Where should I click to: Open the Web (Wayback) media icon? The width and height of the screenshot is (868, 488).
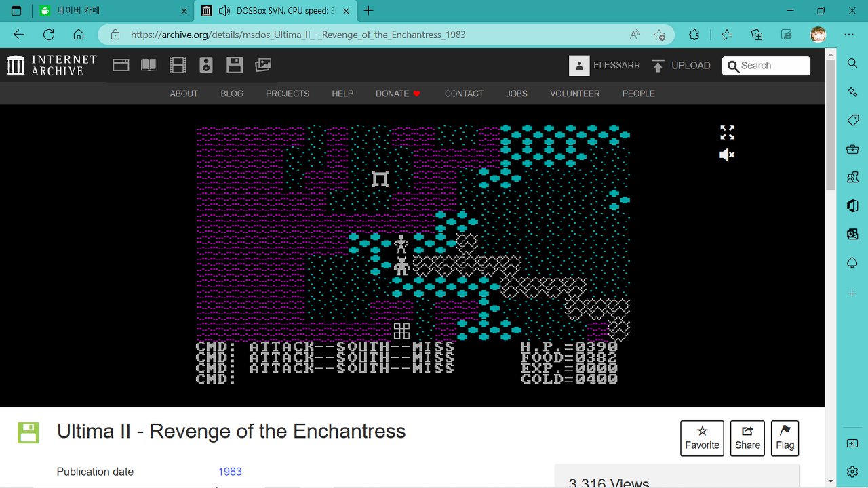[x=121, y=65]
